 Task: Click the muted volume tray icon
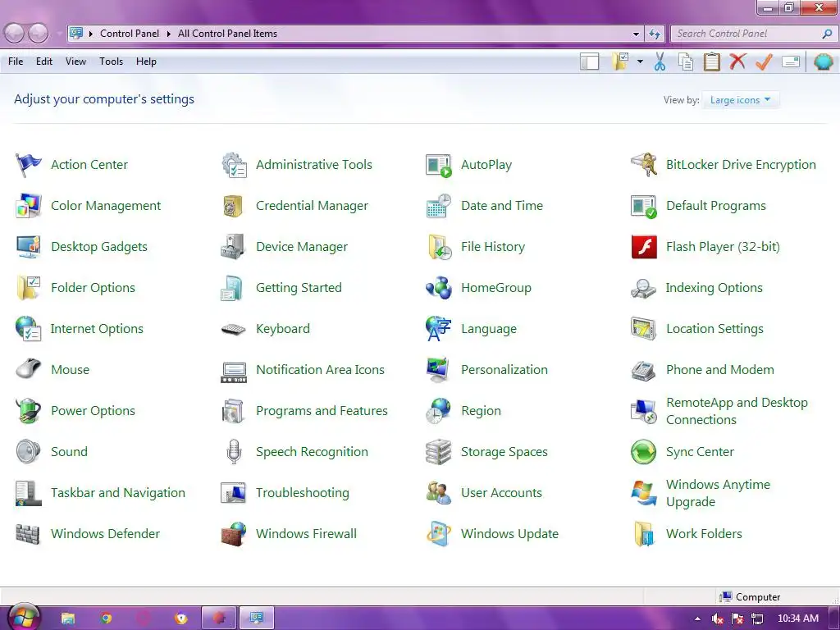[x=717, y=619]
